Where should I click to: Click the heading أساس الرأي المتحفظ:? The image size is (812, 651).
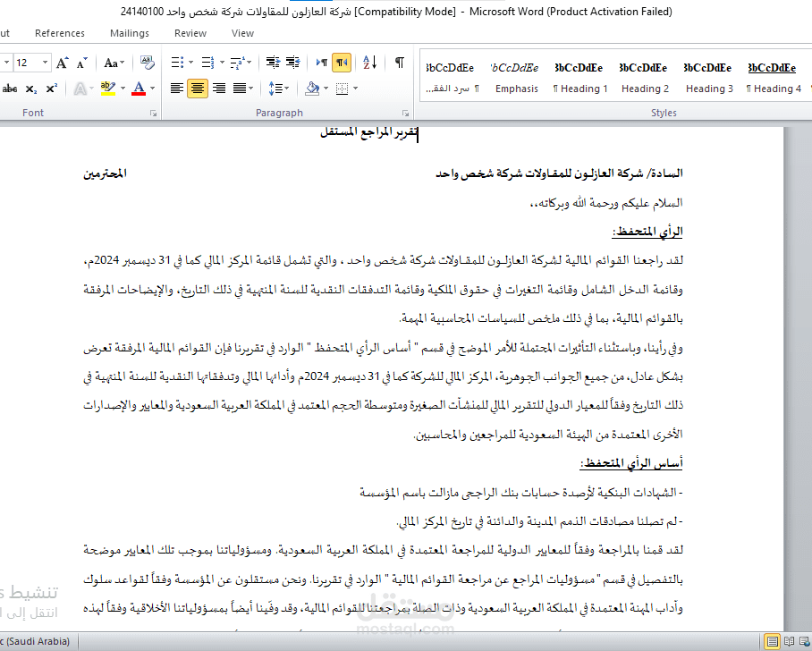point(630,463)
